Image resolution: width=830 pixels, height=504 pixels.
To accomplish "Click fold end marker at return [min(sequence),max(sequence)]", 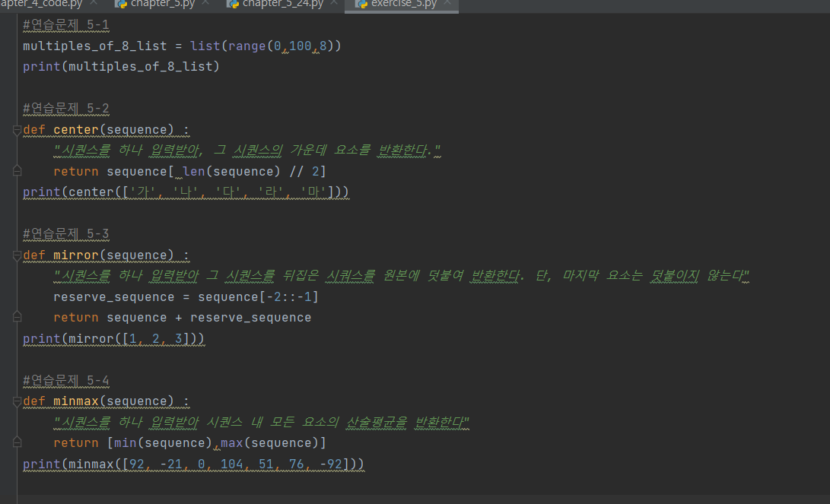I will click(17, 442).
